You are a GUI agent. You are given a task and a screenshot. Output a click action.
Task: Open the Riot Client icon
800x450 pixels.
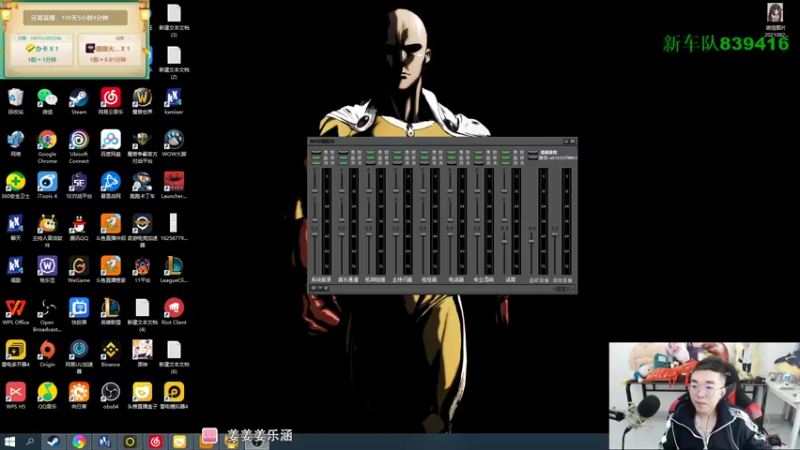click(x=173, y=312)
